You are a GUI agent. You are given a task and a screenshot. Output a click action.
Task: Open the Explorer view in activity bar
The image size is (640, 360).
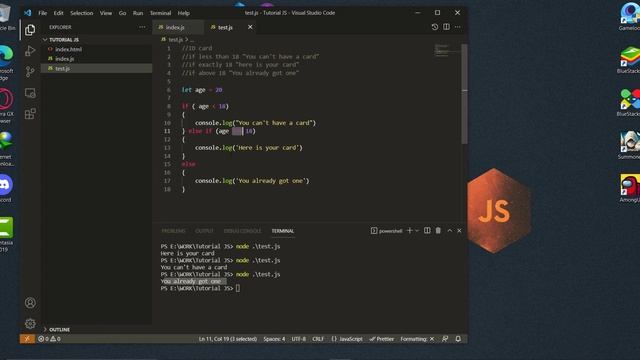tap(30, 30)
